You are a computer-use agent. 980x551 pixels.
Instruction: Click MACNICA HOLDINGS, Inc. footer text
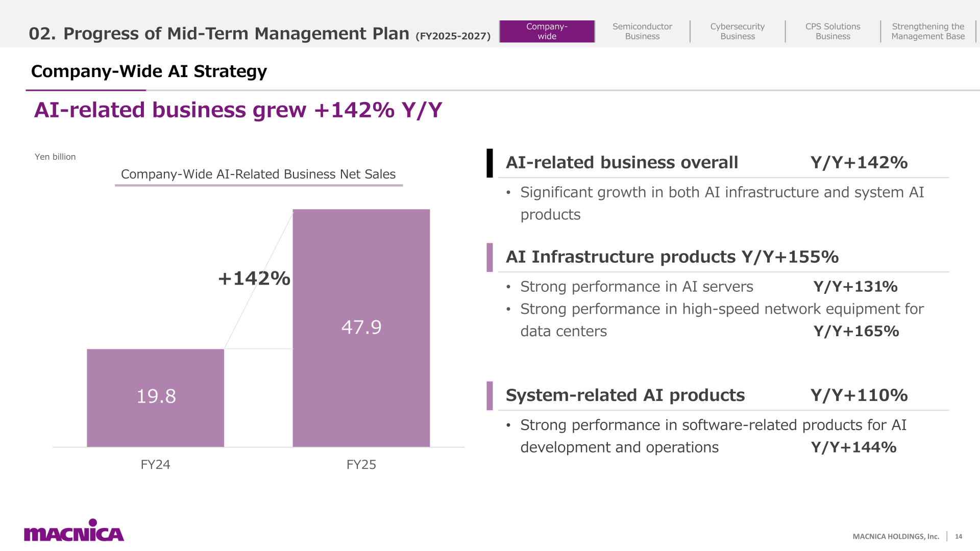896,536
